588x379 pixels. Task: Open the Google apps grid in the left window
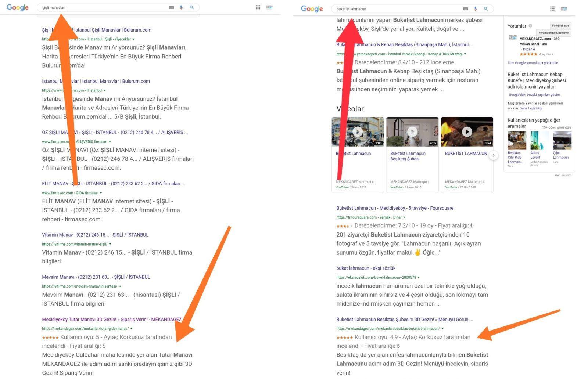[258, 7]
